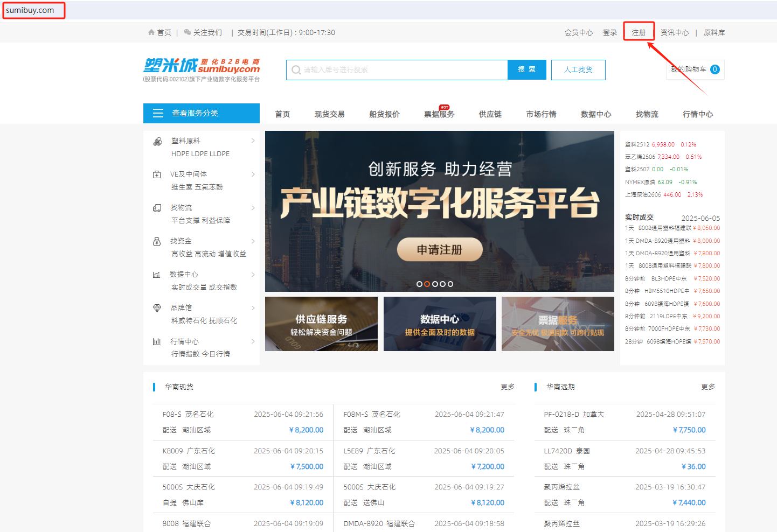Open the 数据中心 tab in main navigation

click(x=596, y=114)
